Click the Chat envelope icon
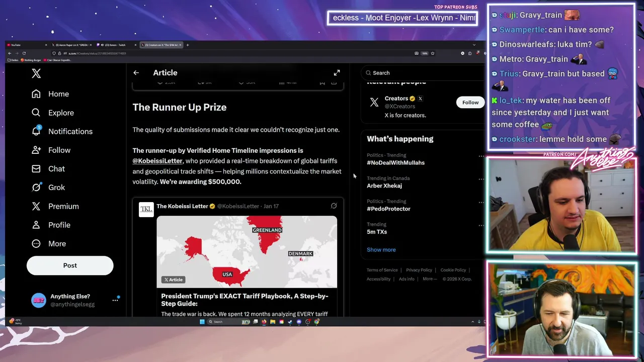Viewport: 644px width, 362px height. [36, 168]
